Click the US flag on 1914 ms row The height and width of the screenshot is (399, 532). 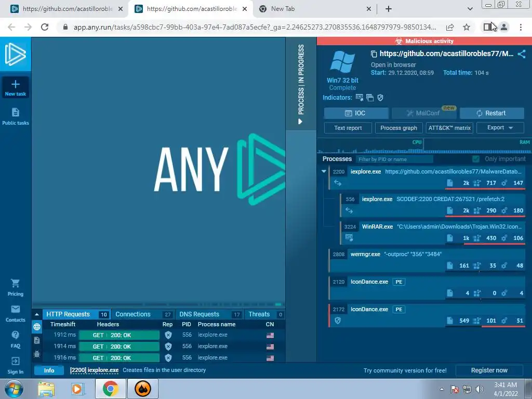point(270,347)
